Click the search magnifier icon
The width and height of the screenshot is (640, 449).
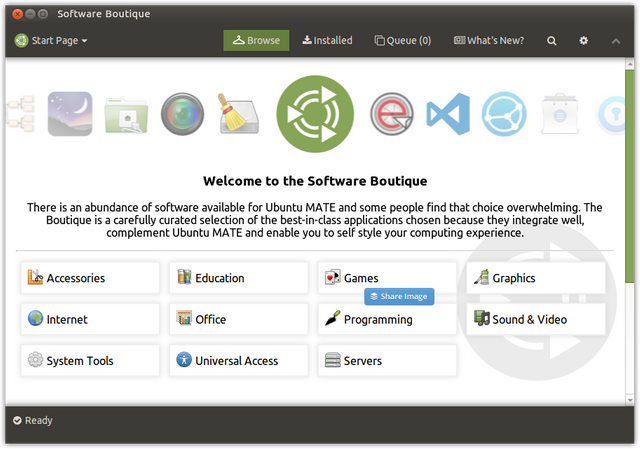[x=551, y=41]
